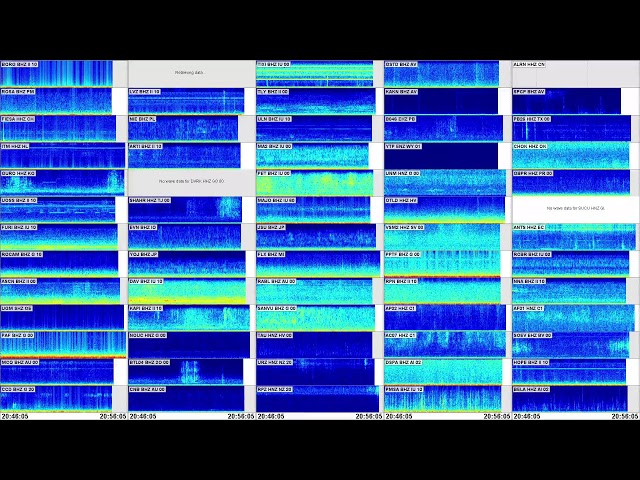This screenshot has width=640, height=480.
Task: Select the RABL BHZ AU 00 spectrogram
Action: click(314, 291)
